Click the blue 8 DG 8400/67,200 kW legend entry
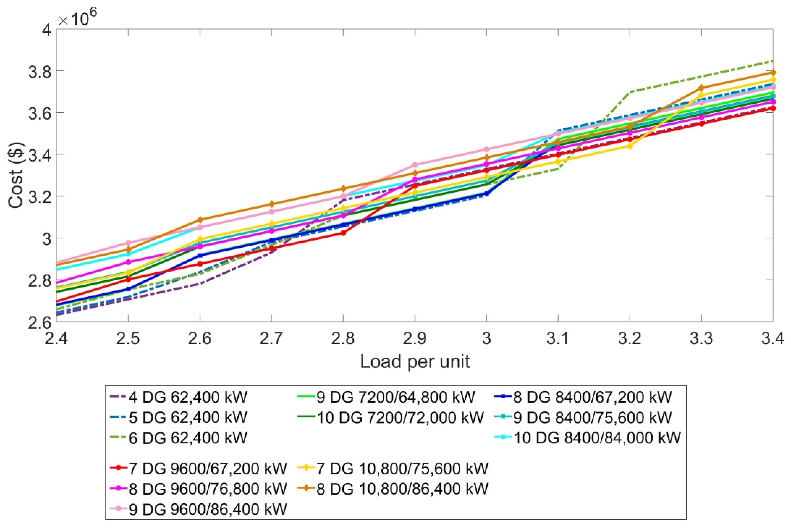The width and height of the screenshot is (791, 532). [592, 397]
